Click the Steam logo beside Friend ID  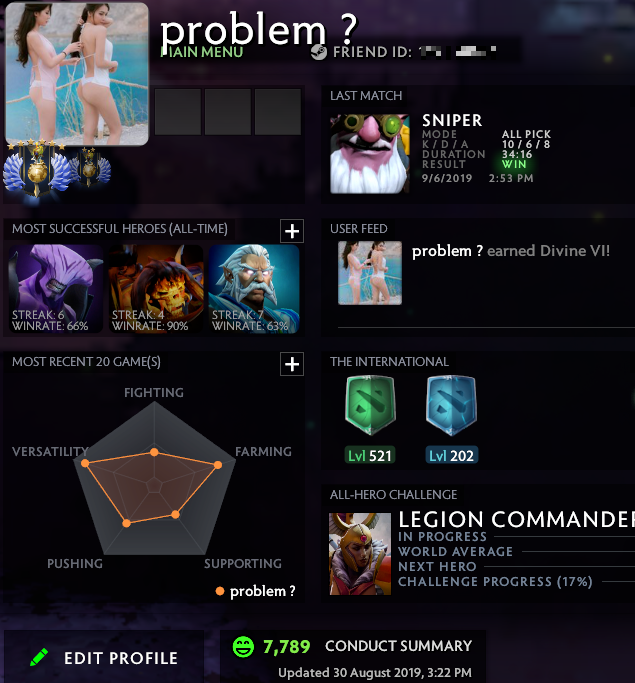point(319,52)
